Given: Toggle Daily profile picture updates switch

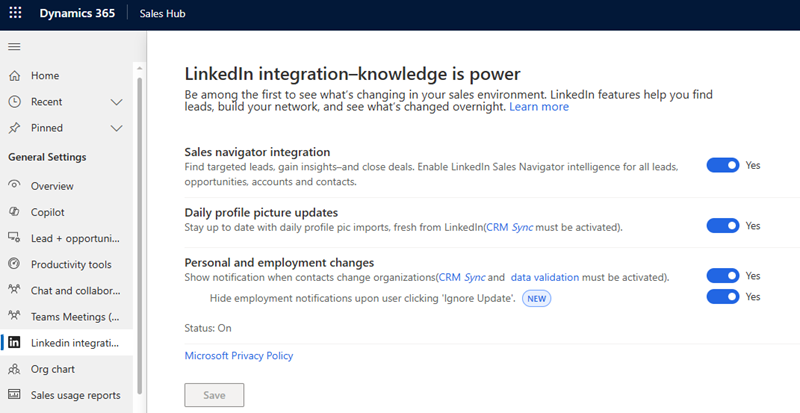Looking at the screenshot, I should pyautogui.click(x=722, y=226).
